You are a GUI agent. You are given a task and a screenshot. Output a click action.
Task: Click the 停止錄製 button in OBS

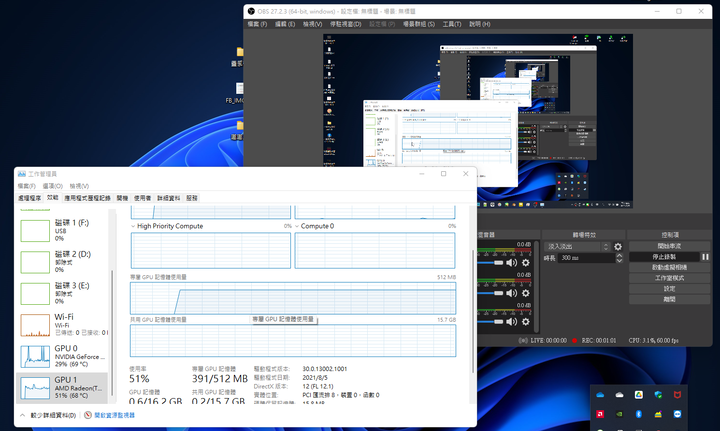664,257
